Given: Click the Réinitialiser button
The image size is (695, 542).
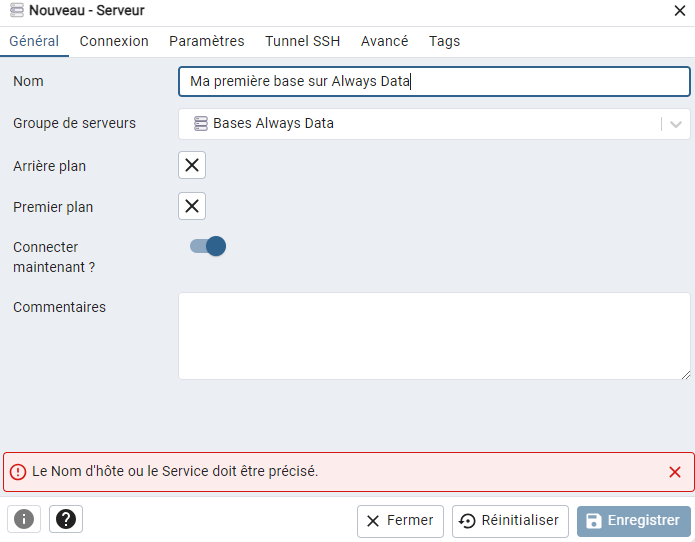Looking at the screenshot, I should click(511, 521).
